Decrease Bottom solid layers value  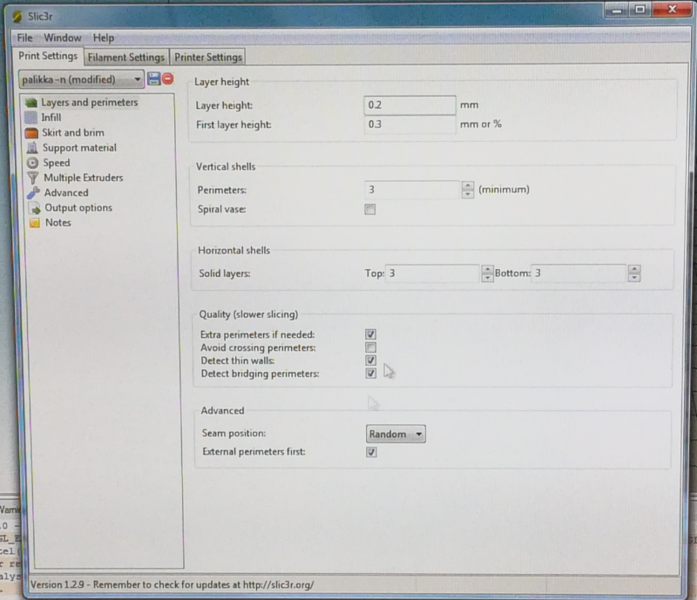(x=634, y=277)
